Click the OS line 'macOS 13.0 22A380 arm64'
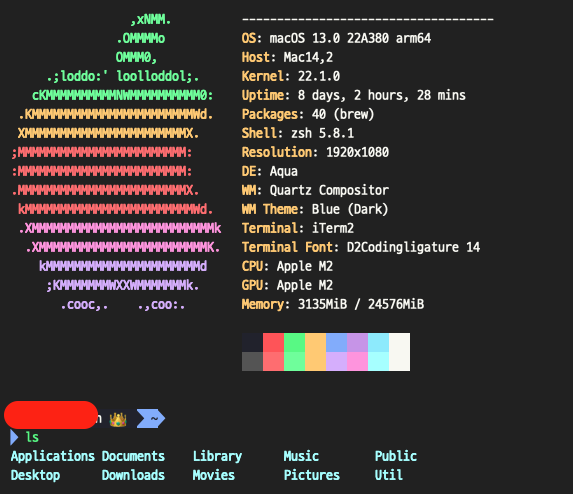The height and width of the screenshot is (494, 573). coord(350,38)
